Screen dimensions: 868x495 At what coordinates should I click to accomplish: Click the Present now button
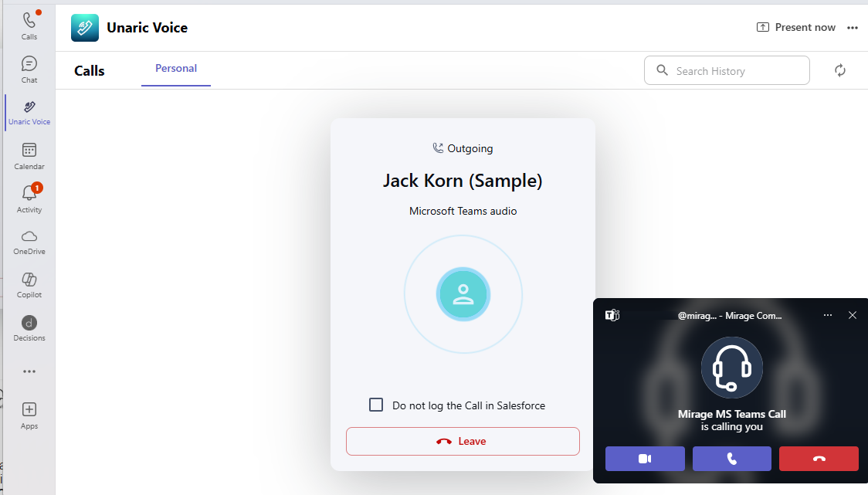click(796, 28)
